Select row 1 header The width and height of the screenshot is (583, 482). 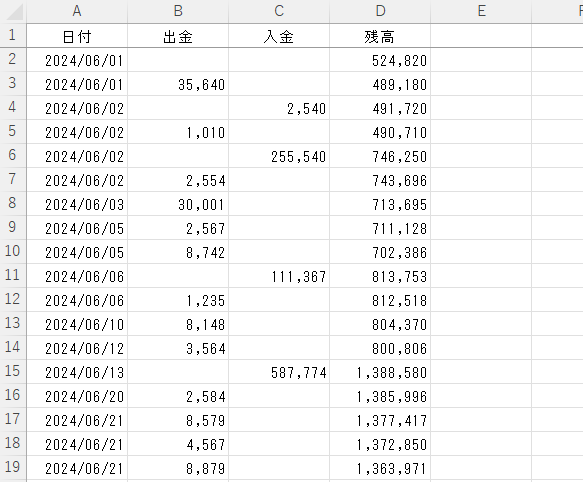[13, 35]
